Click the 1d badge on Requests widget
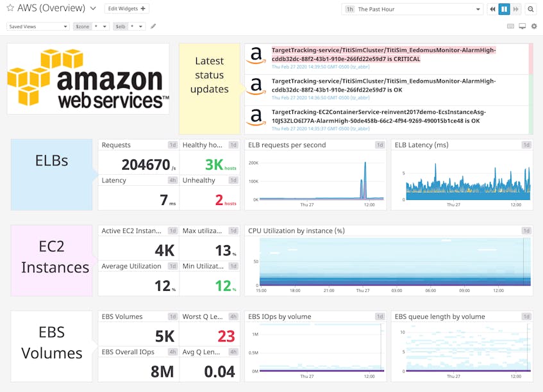 pos(172,145)
